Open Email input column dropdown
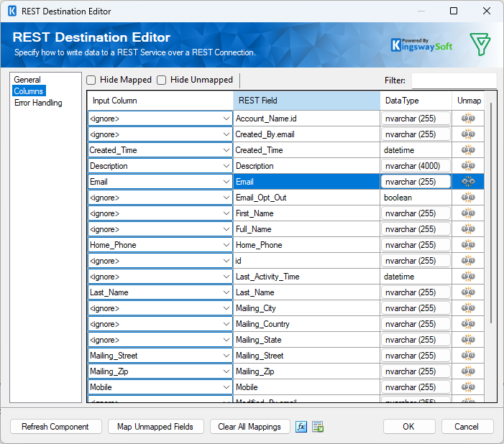Image resolution: width=504 pixels, height=444 pixels. click(226, 182)
